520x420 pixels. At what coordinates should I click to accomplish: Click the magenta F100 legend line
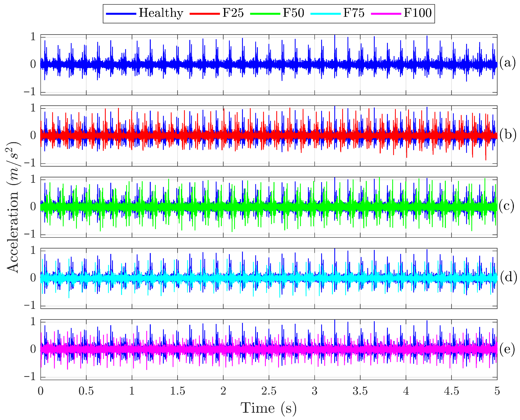point(386,14)
